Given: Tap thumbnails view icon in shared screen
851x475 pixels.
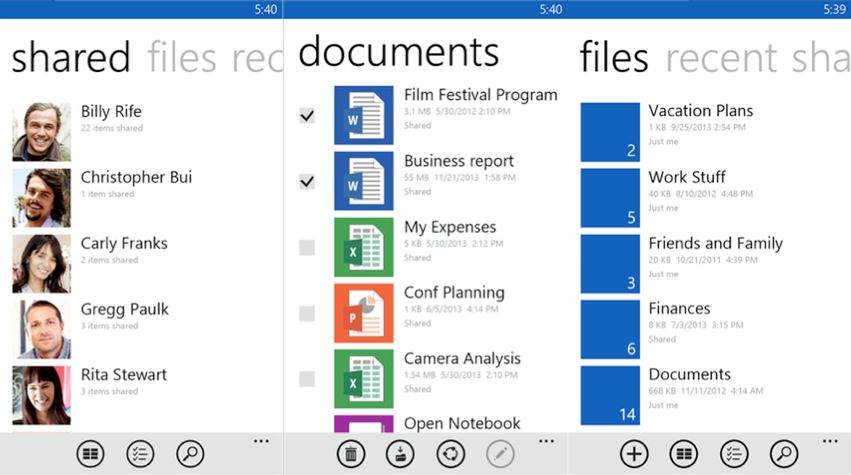Looking at the screenshot, I should (90, 454).
